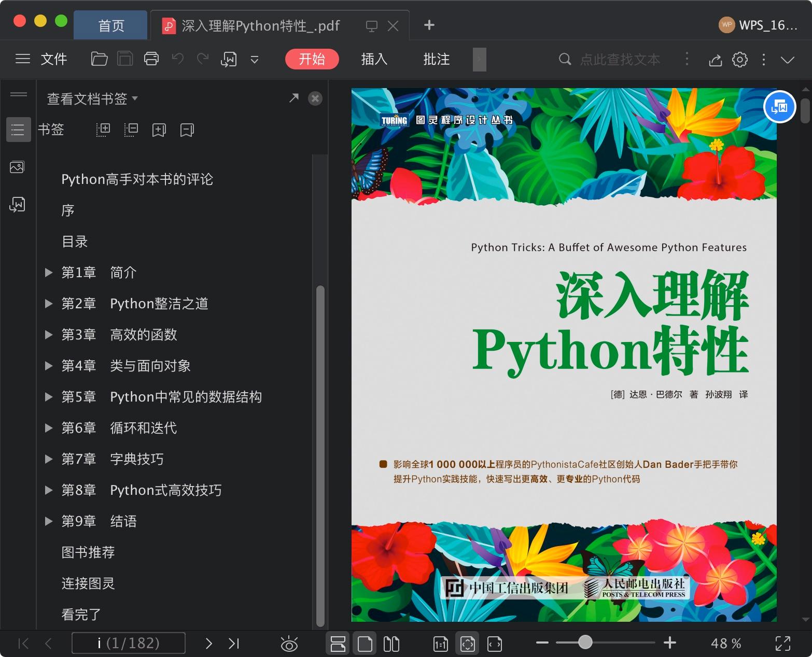Expand 第4章 类与面向对象 bookmark
This screenshot has height=657, width=812.
pyautogui.click(x=49, y=366)
